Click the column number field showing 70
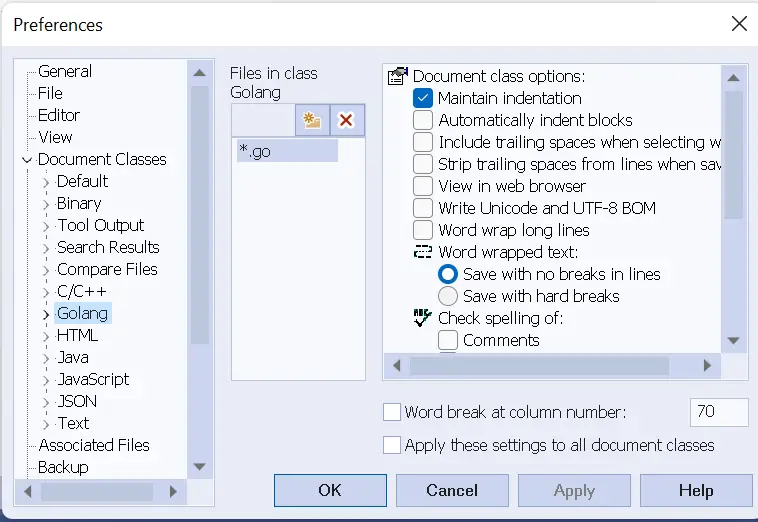Viewport: 758px width, 522px height. [x=719, y=412]
